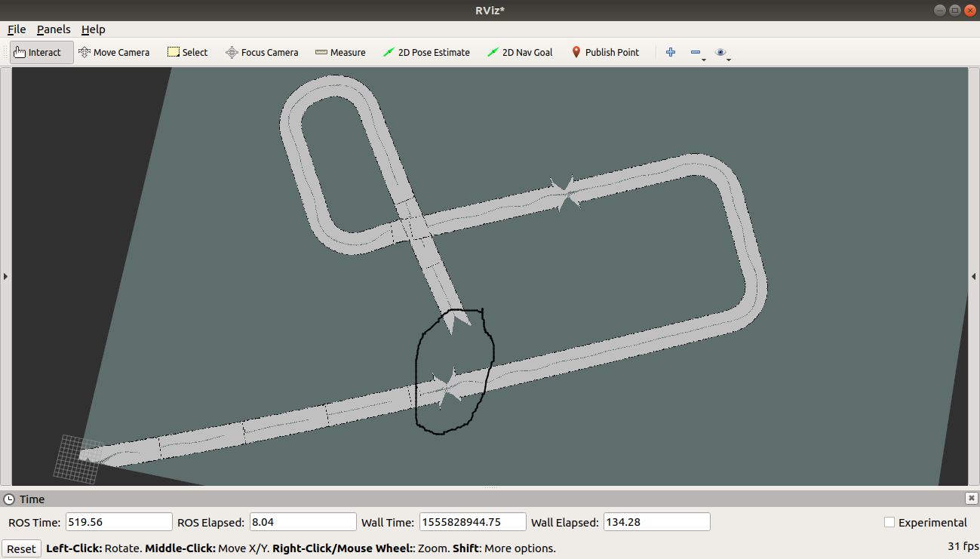Close the Time panel
The height and width of the screenshot is (559, 980).
(972, 498)
